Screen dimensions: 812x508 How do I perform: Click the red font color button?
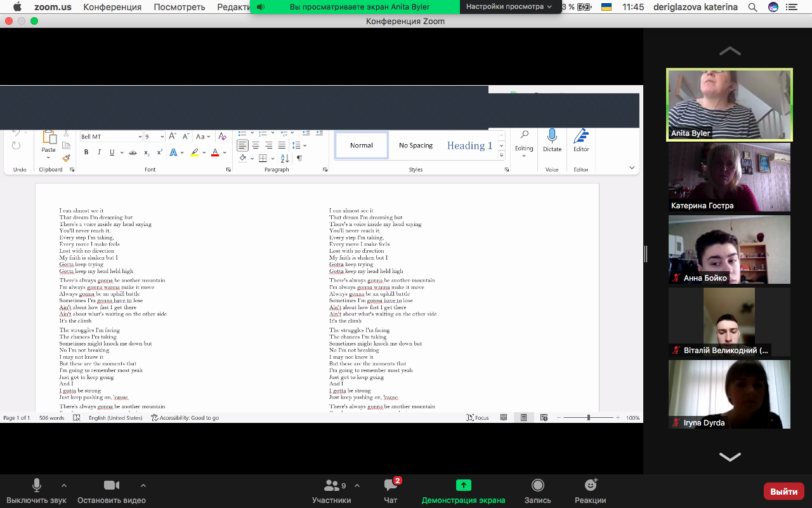click(215, 152)
